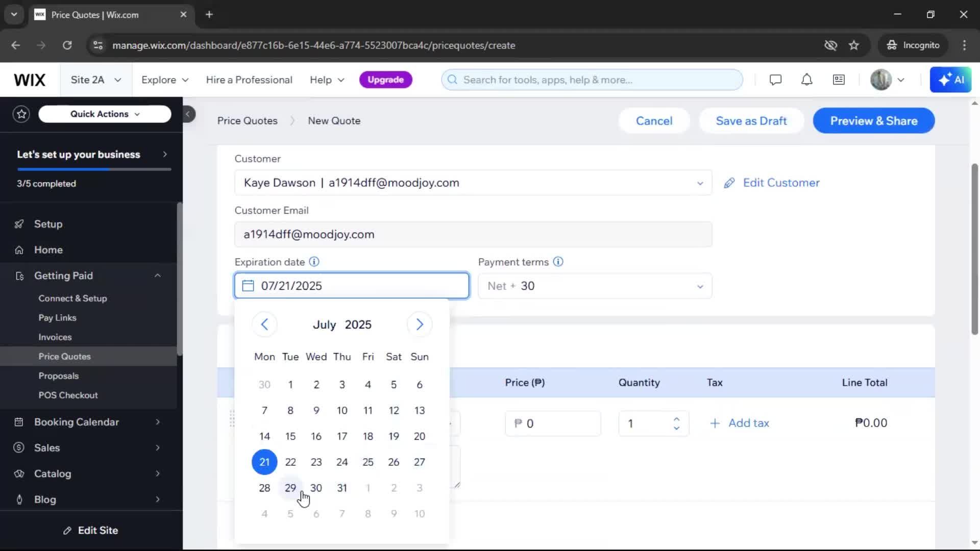Screen dimensions: 980x551
Task: Open the Quick Actions dropdown
Action: click(x=105, y=114)
